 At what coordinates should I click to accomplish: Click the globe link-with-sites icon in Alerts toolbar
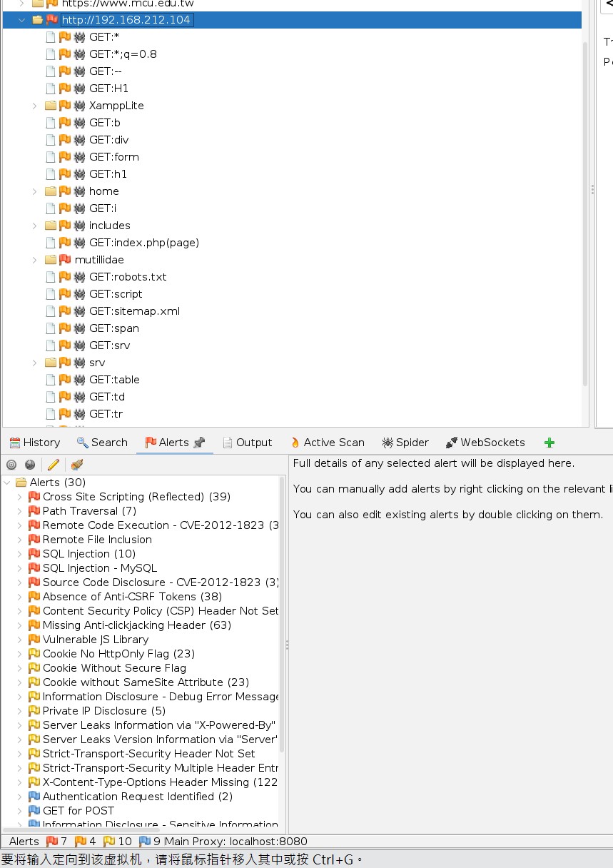[x=30, y=465]
